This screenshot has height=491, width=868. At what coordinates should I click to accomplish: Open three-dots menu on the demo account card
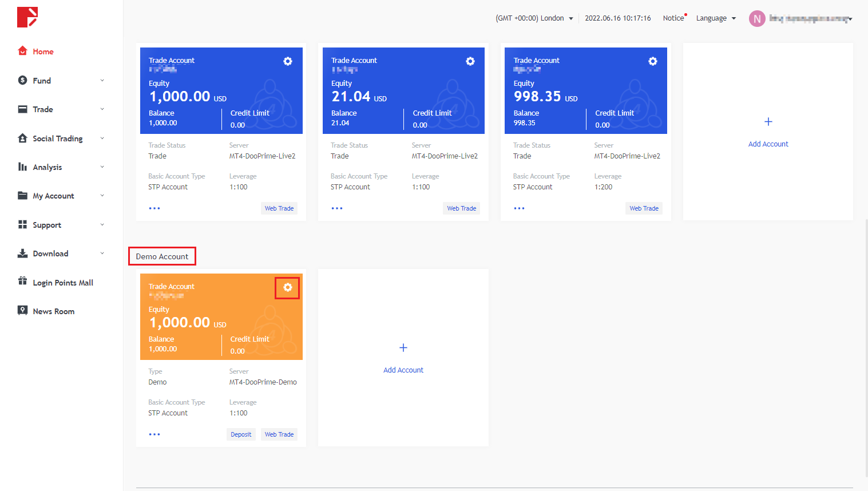pos(154,434)
